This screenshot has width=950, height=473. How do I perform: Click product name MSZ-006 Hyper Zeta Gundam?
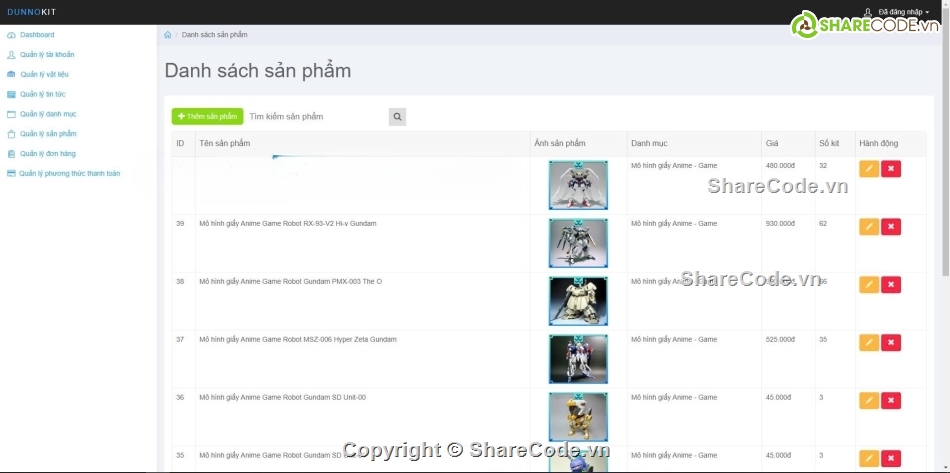click(x=298, y=340)
